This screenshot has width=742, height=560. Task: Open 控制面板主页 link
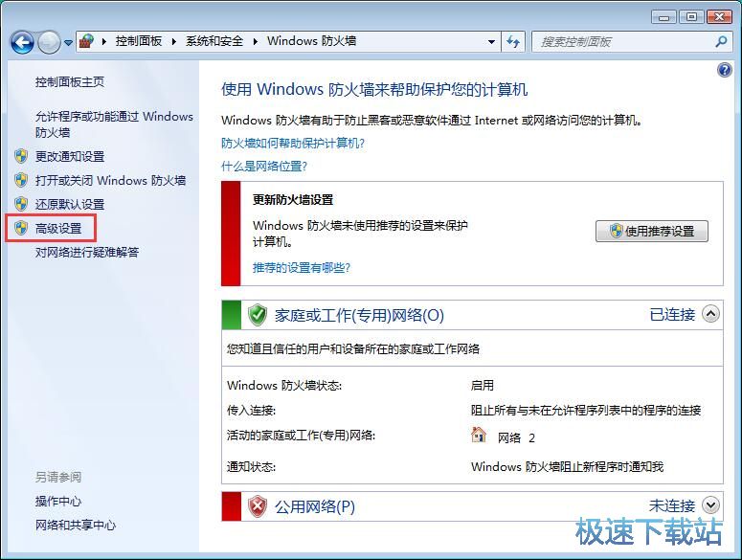(70, 82)
